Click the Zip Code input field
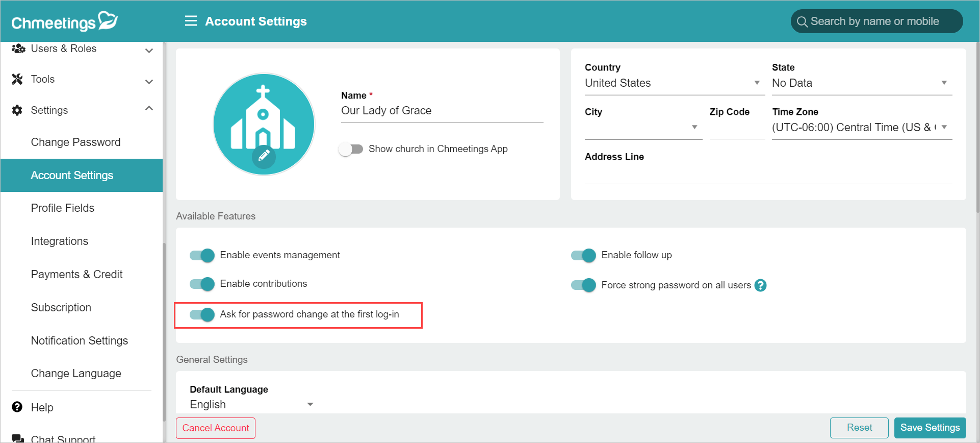Viewport: 980px width, 443px height. pos(737,129)
